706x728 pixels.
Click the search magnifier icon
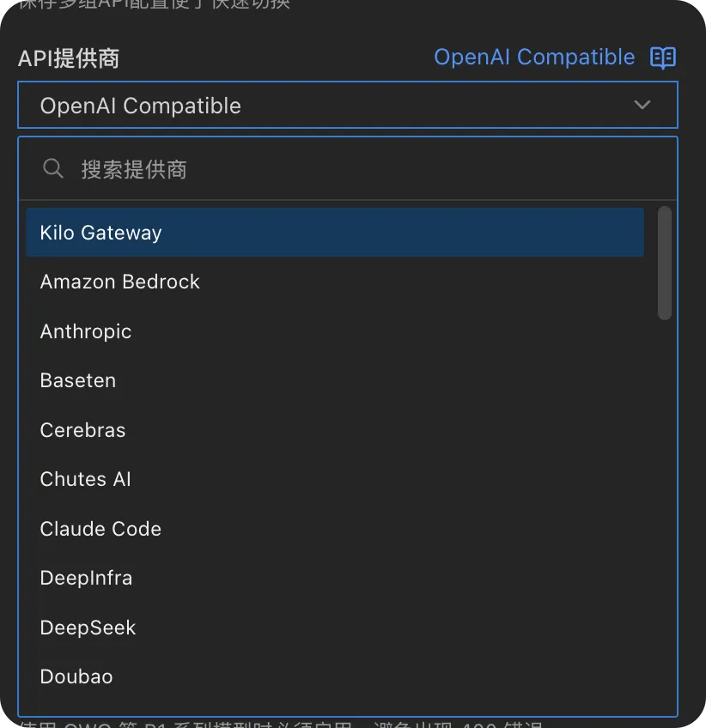pos(53,169)
